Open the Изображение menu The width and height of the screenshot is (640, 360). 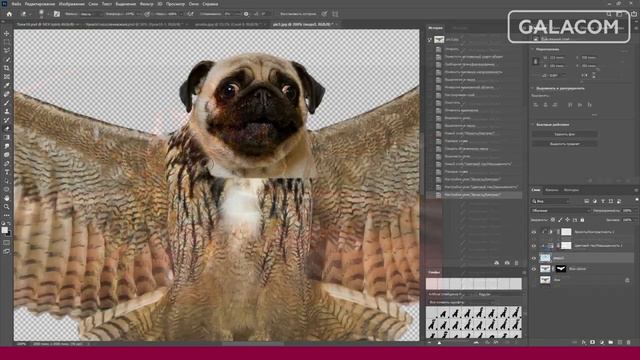click(71, 4)
